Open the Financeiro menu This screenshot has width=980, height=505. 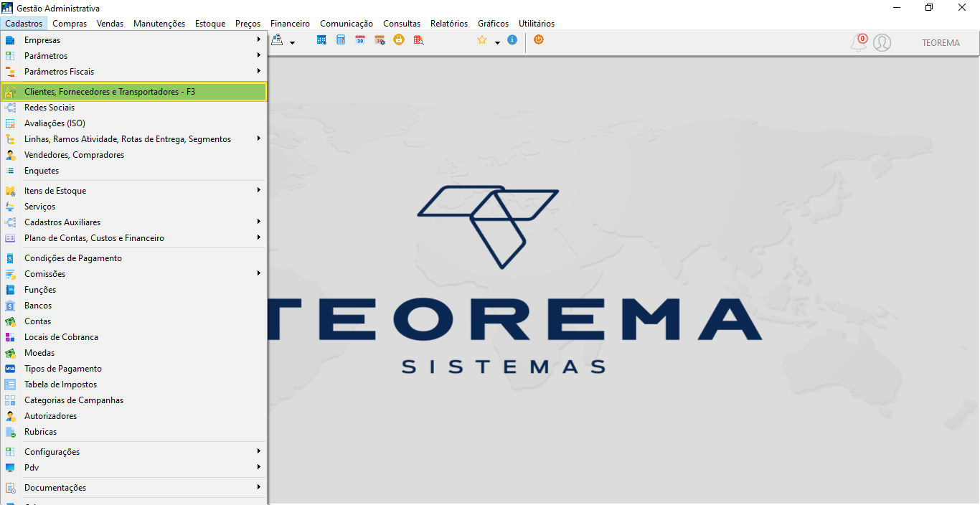tap(291, 24)
